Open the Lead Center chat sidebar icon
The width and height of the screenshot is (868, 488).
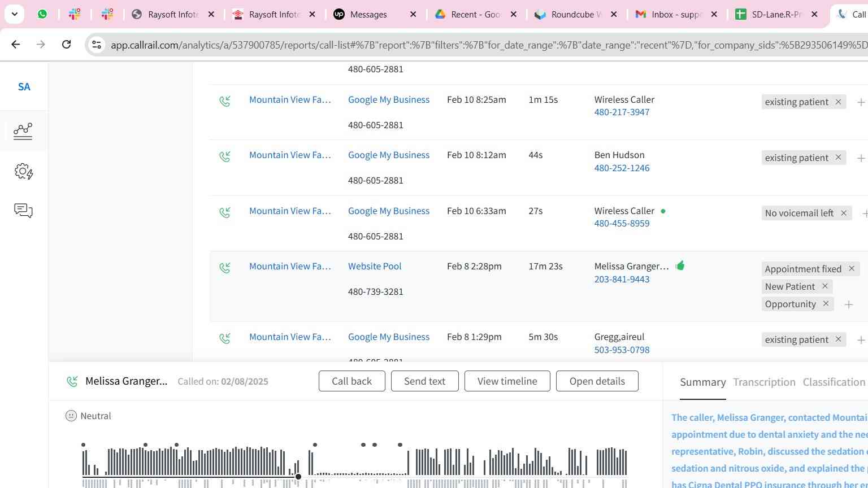(x=23, y=211)
